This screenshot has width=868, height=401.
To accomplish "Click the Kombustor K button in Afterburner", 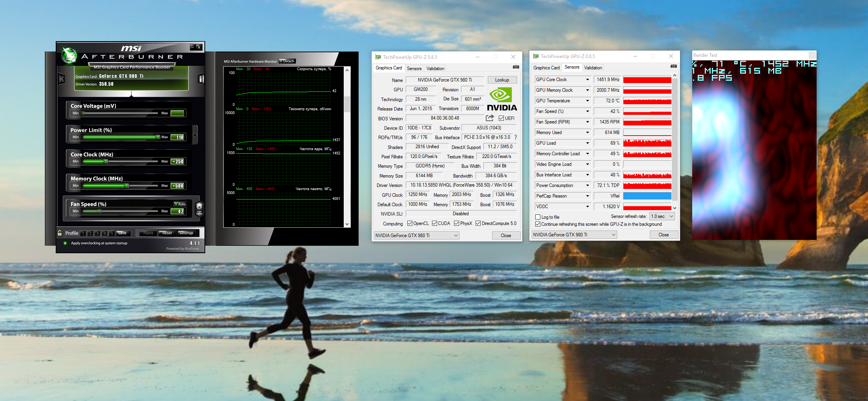I will click(x=62, y=79).
